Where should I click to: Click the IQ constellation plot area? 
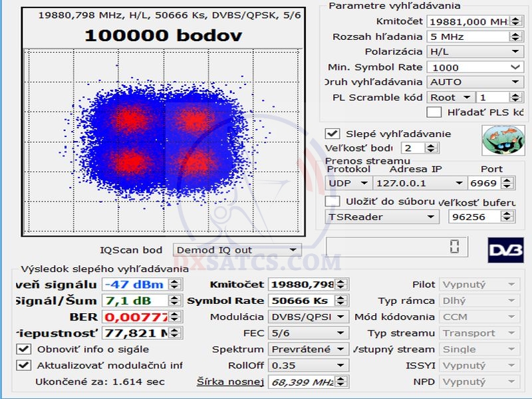point(163,140)
